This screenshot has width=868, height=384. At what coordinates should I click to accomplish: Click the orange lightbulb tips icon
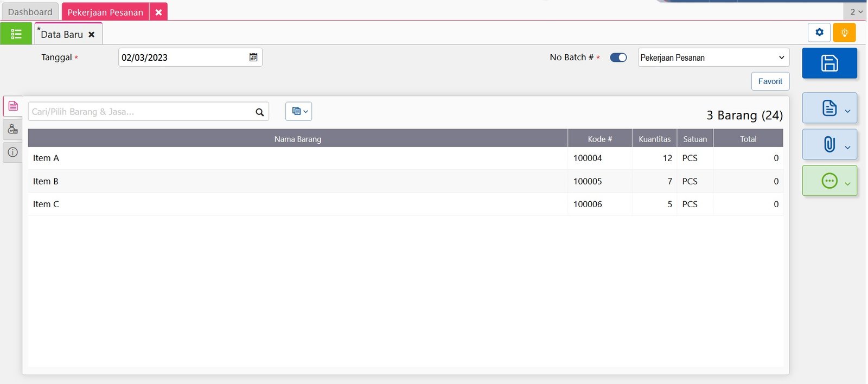(844, 33)
